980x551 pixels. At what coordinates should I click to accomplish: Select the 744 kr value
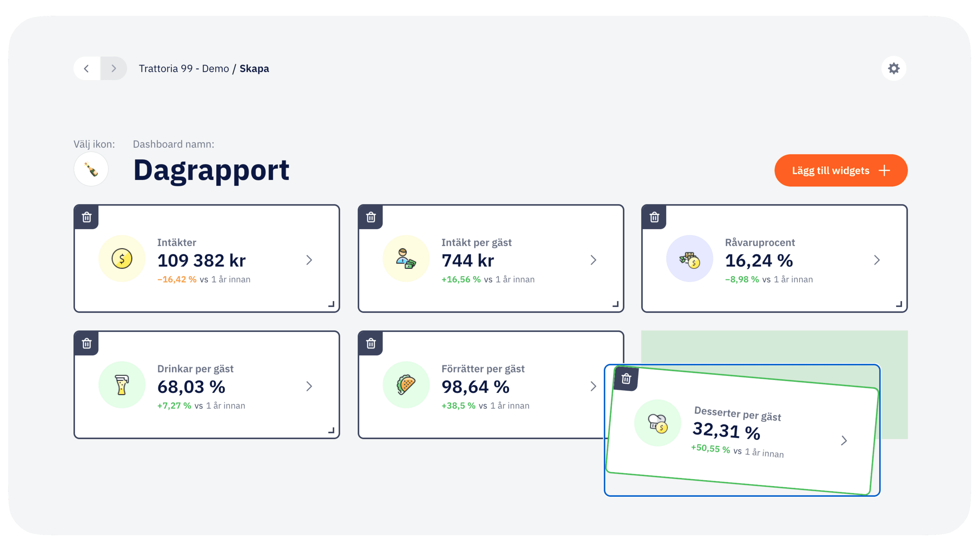tap(468, 260)
